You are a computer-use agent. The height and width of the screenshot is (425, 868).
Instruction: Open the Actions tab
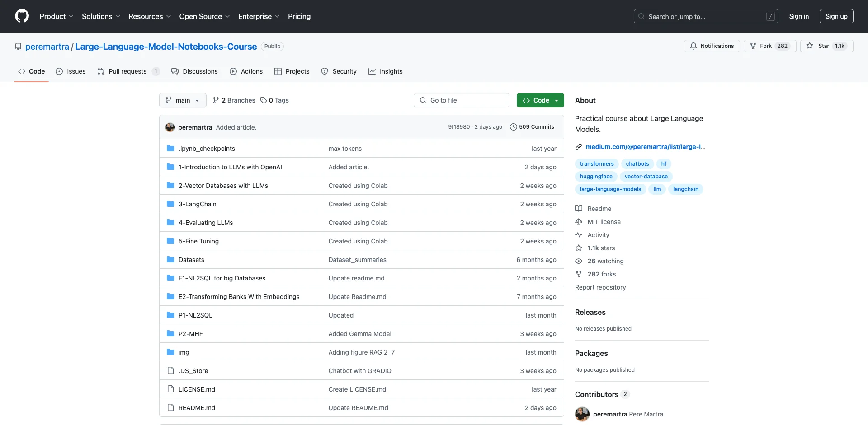pos(246,71)
